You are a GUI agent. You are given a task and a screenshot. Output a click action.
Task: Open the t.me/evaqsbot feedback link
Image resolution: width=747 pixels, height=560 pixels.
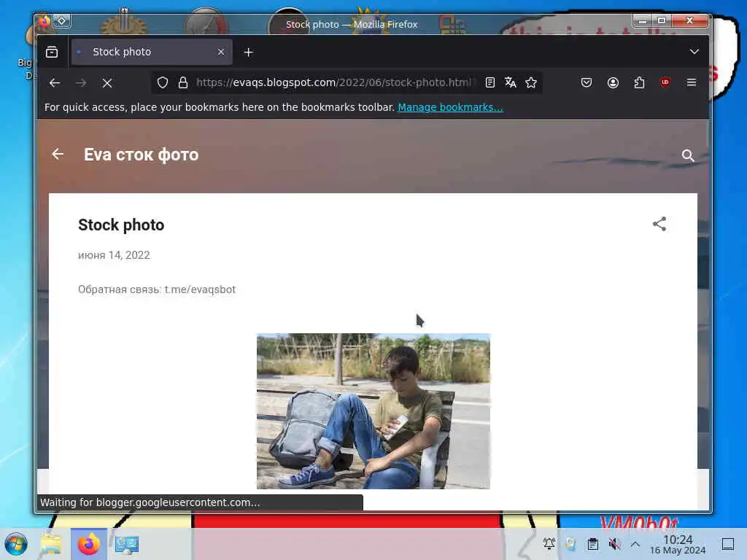200,289
